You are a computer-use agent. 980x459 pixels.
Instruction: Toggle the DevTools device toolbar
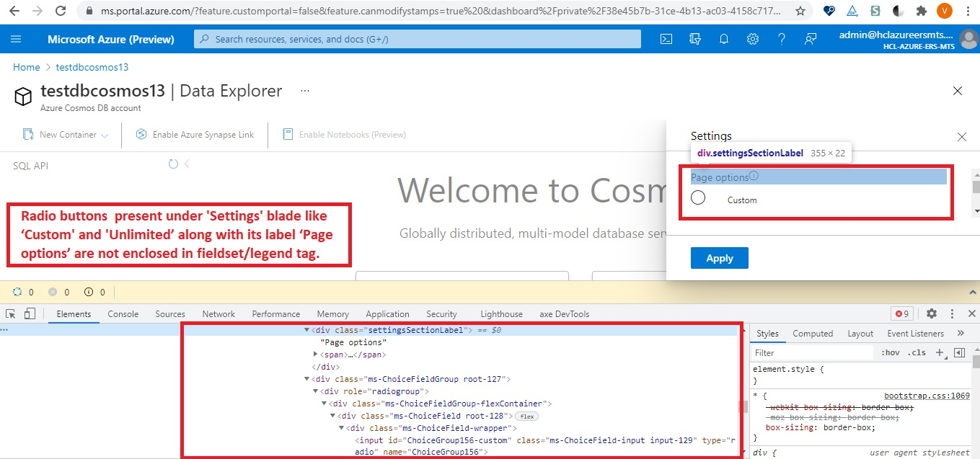pos(30,313)
